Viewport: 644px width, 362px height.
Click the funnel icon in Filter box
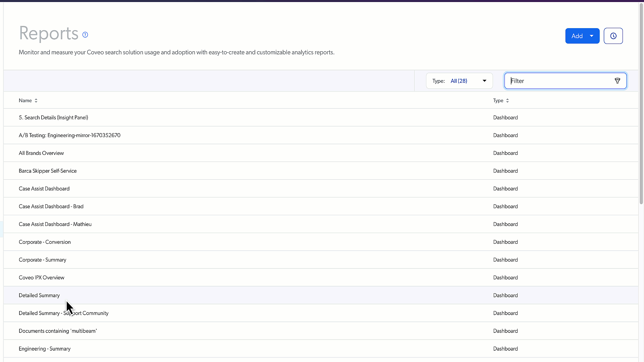coord(617,81)
